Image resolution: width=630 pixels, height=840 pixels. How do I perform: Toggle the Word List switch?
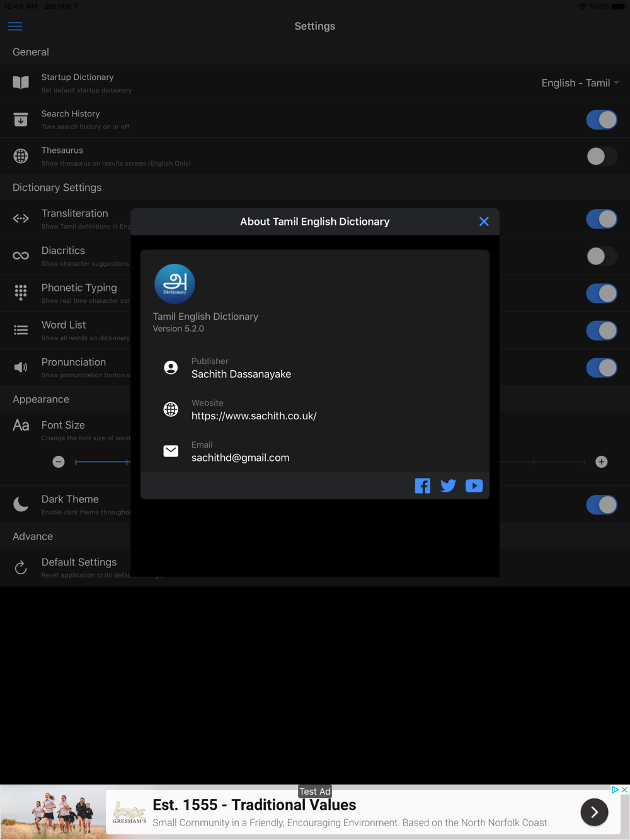coord(602,331)
